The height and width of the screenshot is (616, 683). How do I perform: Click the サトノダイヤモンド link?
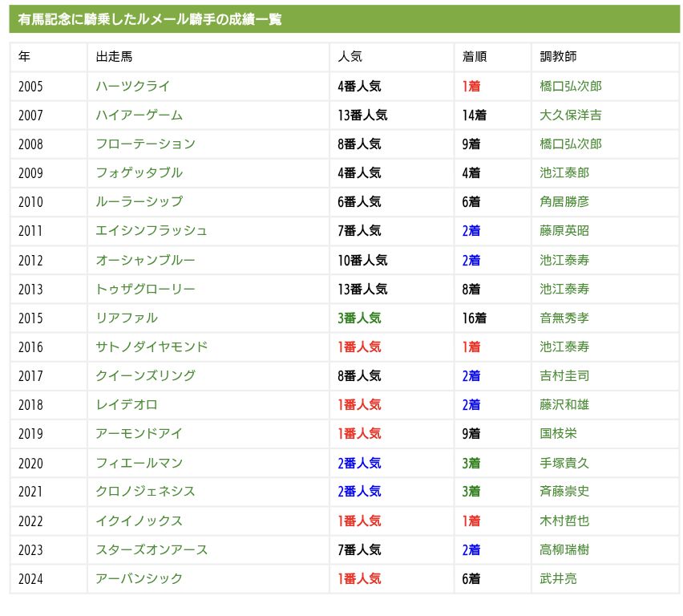(x=152, y=346)
